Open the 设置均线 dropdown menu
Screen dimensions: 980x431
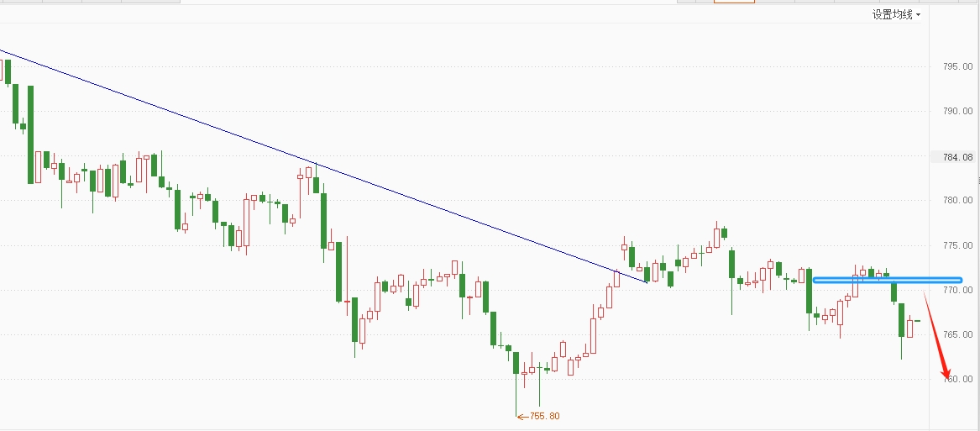[896, 14]
